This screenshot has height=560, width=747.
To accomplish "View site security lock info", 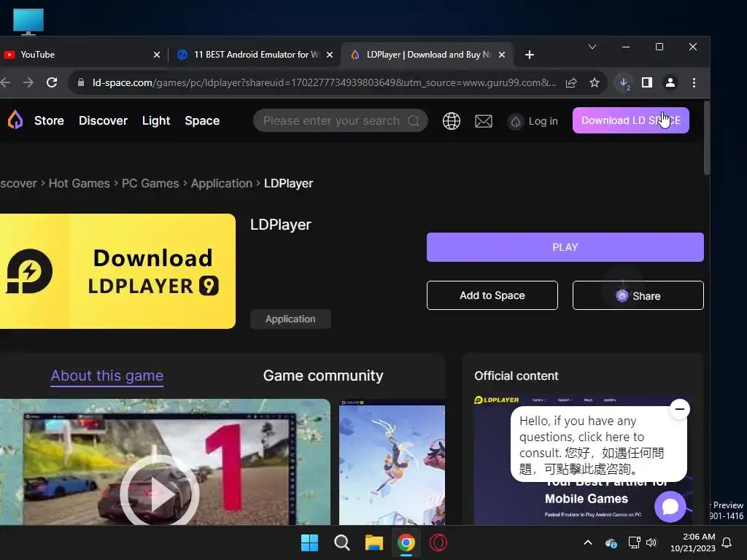I will point(81,82).
